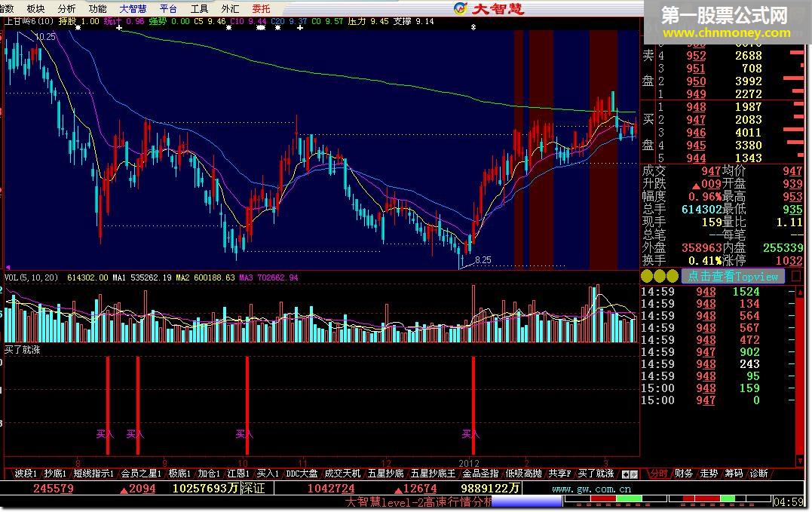The width and height of the screenshot is (812, 512).
Task: Switch to the 短线指示1 indicator tab
Action: (93, 474)
